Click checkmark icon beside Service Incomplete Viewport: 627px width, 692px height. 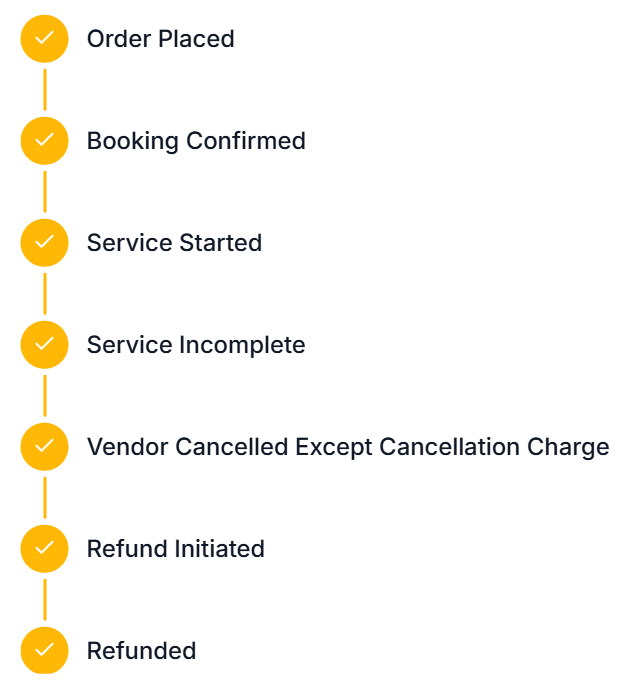point(44,345)
